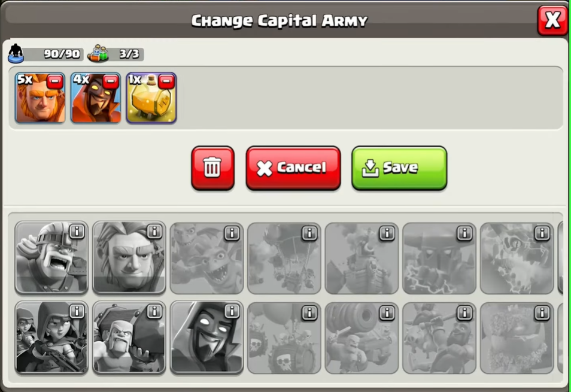Open info for Skeleton Barrels troop
This screenshot has height=392, width=571.
[x=309, y=312]
